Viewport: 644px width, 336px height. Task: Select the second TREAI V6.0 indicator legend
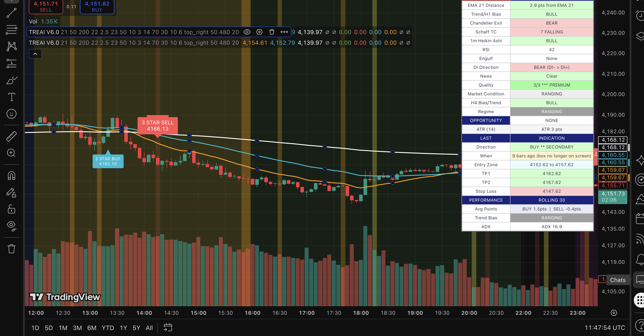[x=134, y=43]
